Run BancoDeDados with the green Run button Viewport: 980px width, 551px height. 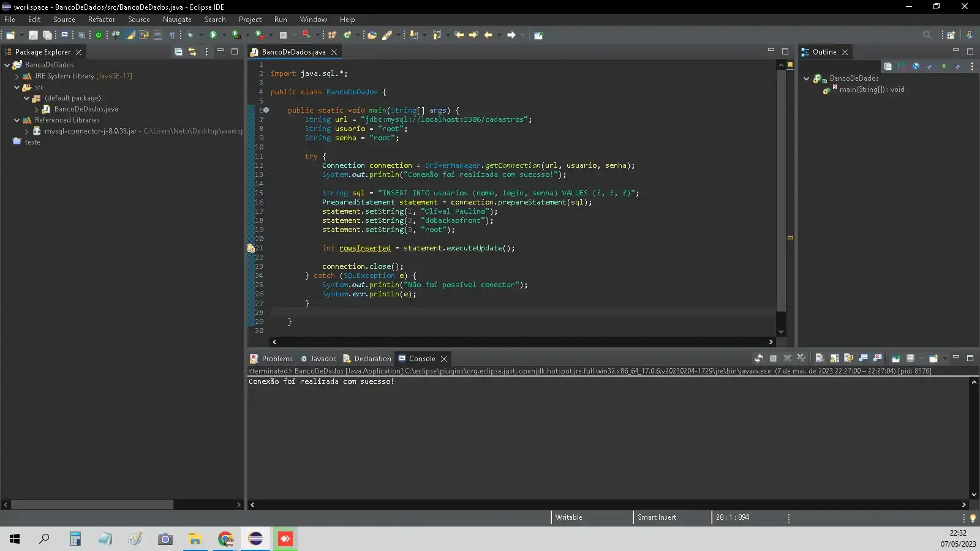coord(213,35)
